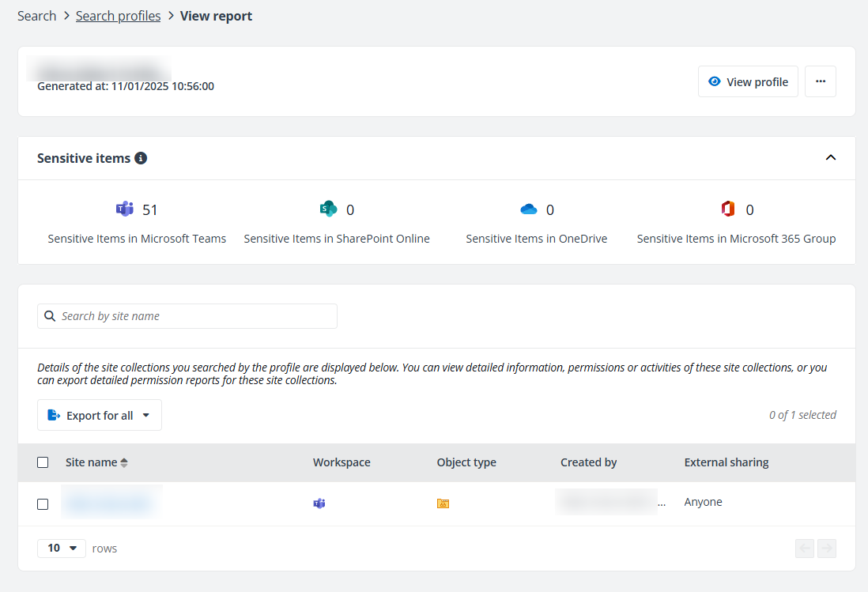This screenshot has height=592, width=868.
Task: Click the Sensitive items heading
Action: [x=84, y=158]
